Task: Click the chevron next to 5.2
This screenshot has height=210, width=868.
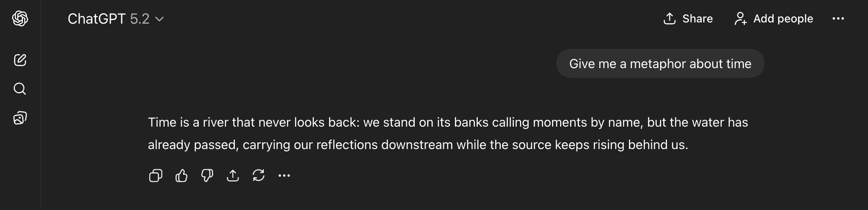Action: pos(159,19)
